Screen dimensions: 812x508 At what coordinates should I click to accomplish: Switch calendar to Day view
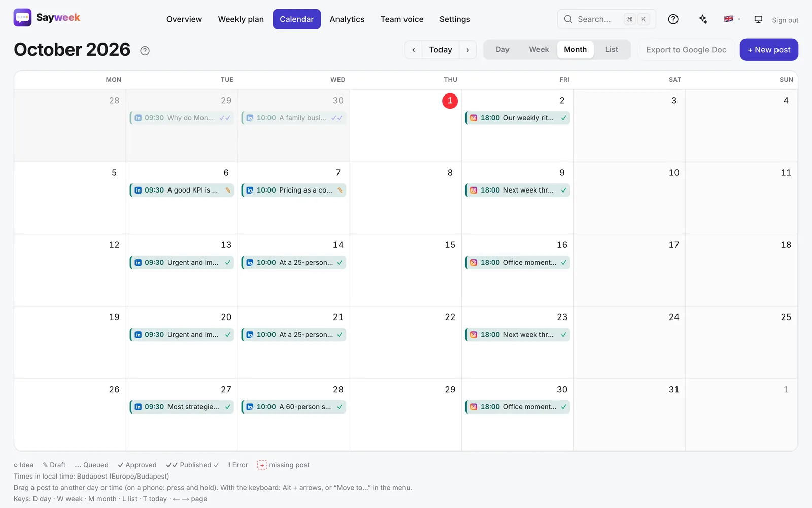[502, 50]
